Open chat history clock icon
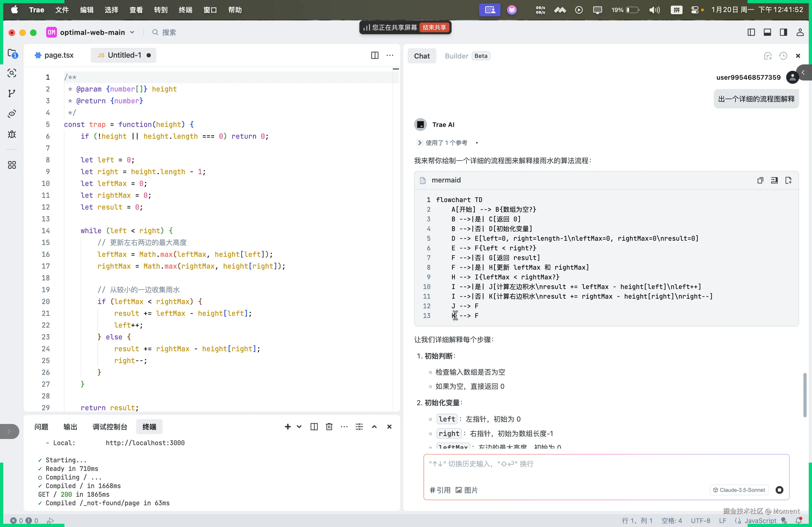This screenshot has width=812, height=527. click(x=783, y=56)
